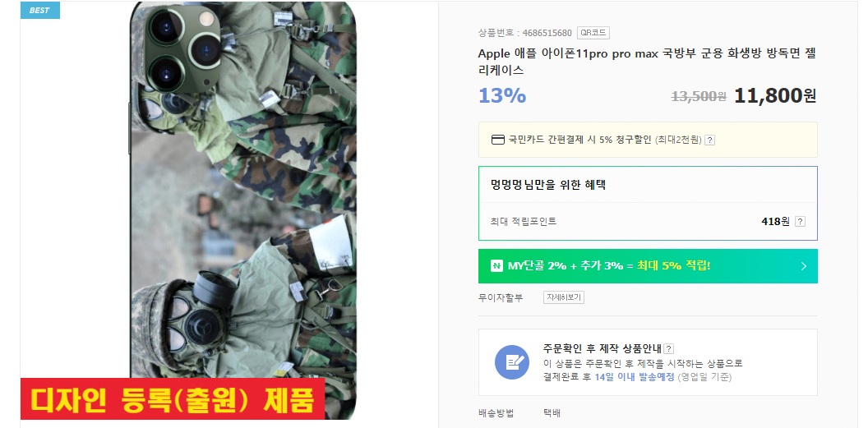Click the credit card icon in discount banner
The height and width of the screenshot is (428, 868).
pos(497,140)
